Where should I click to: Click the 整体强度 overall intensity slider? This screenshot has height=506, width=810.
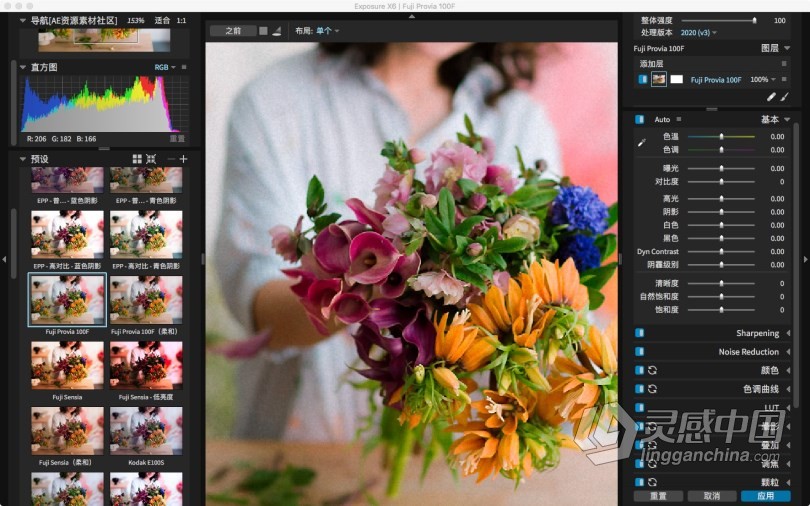click(719, 21)
